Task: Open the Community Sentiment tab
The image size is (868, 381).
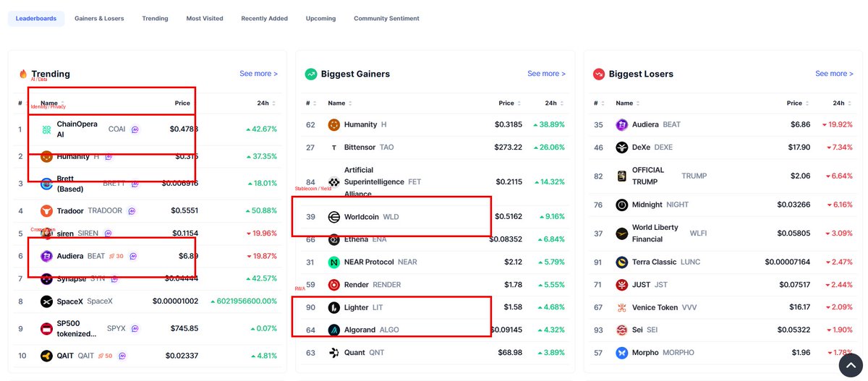Action: coord(386,18)
